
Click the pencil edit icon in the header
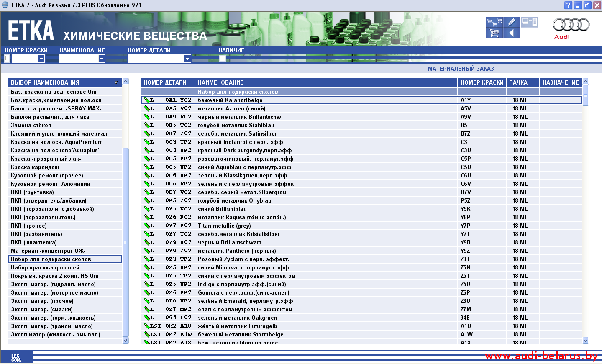[x=512, y=22]
